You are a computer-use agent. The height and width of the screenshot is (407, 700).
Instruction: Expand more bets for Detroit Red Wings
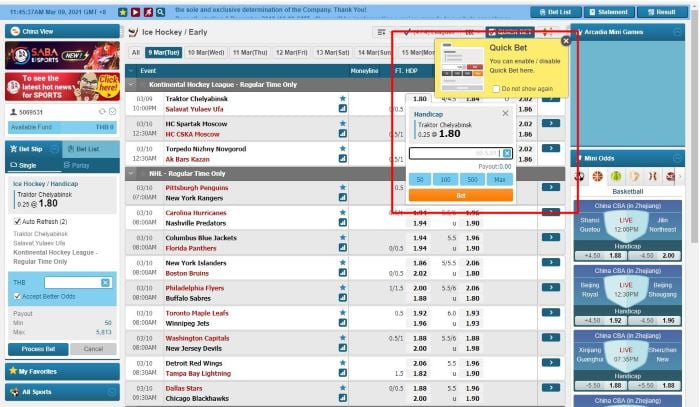click(550, 363)
